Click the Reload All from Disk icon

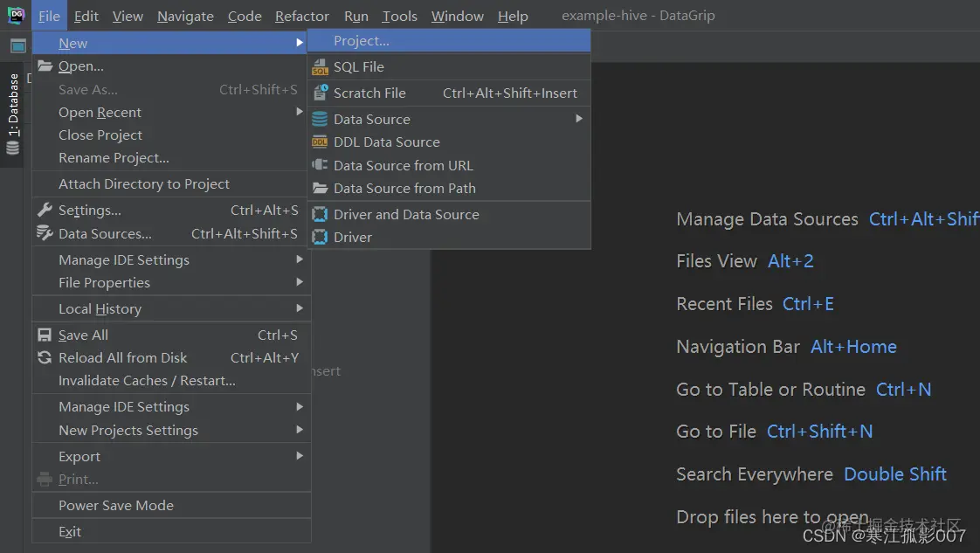pyautogui.click(x=45, y=357)
